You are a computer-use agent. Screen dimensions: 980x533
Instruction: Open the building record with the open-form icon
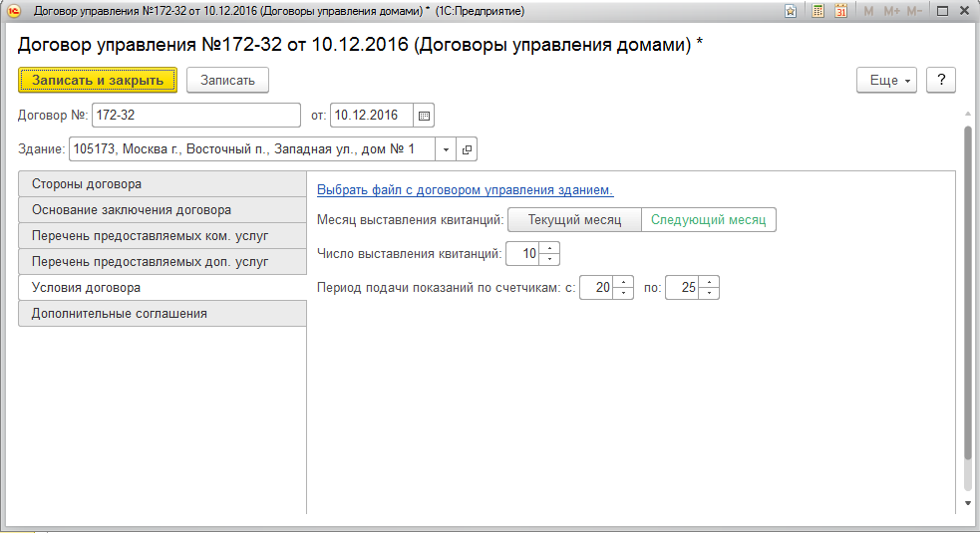467,149
